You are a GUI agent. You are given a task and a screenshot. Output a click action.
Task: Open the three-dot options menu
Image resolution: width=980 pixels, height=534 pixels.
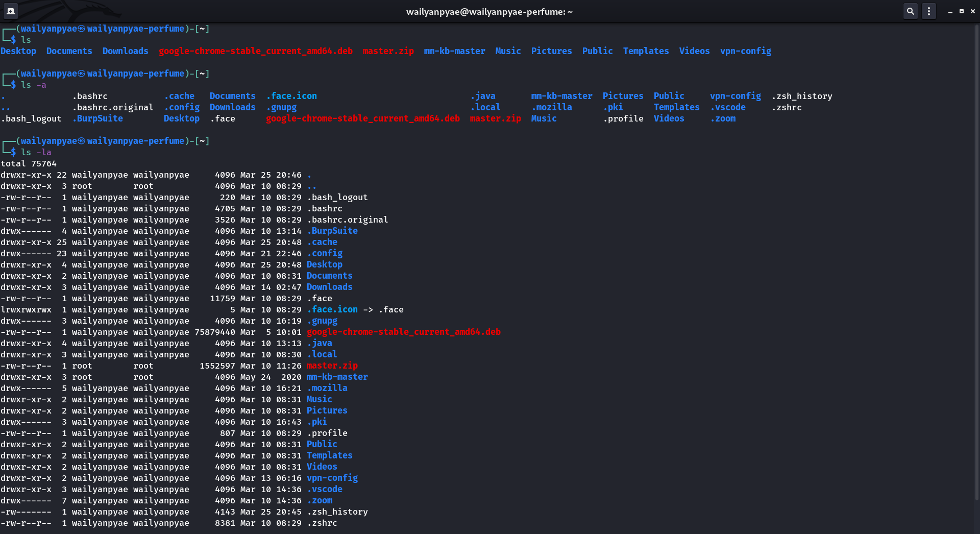tap(929, 11)
